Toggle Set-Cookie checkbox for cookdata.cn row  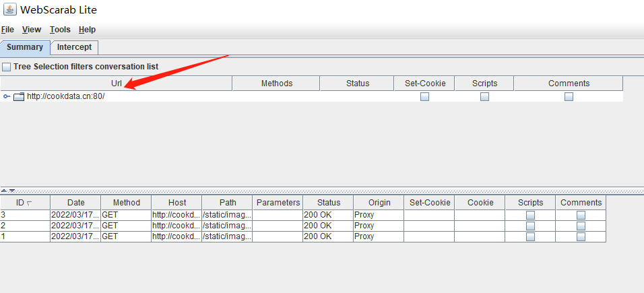424,96
